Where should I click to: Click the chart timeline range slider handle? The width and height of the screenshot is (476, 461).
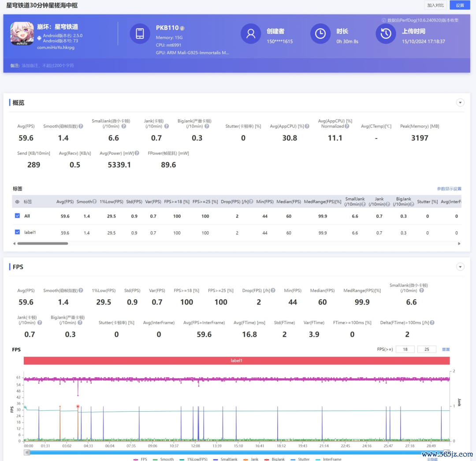point(27,453)
